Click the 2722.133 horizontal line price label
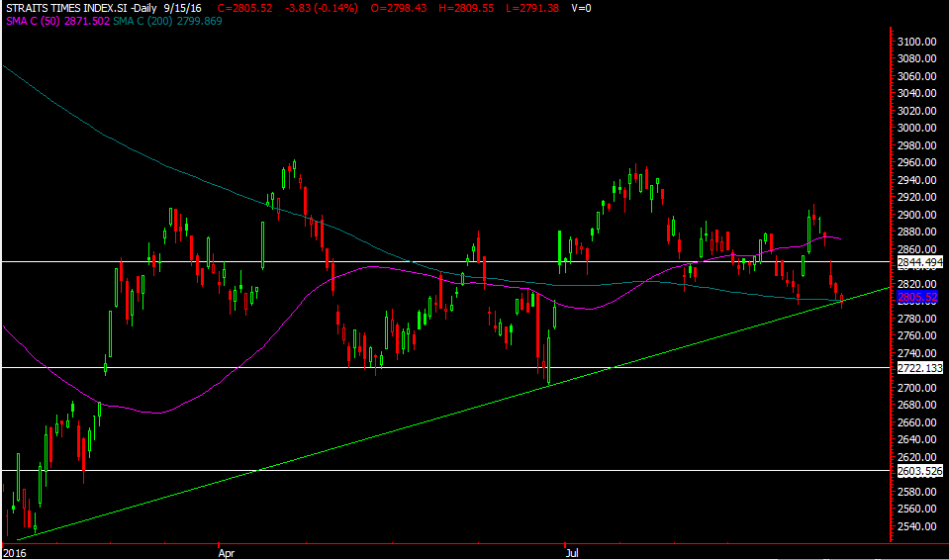 coord(920,368)
